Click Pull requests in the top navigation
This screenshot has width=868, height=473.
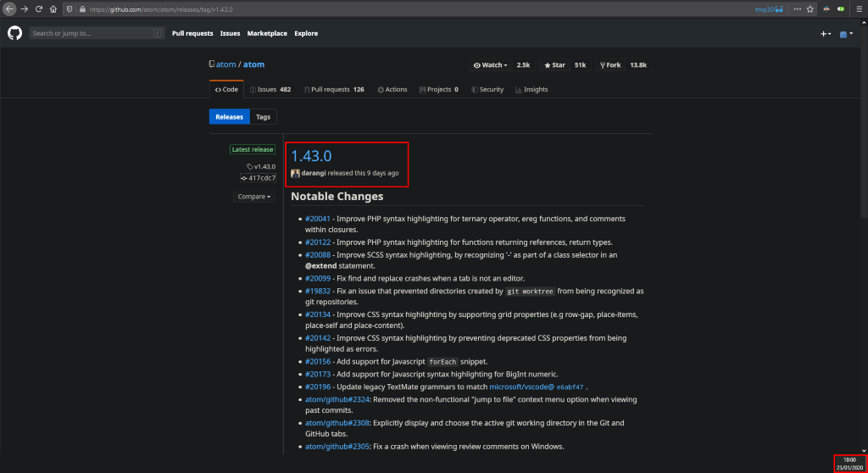coord(192,33)
